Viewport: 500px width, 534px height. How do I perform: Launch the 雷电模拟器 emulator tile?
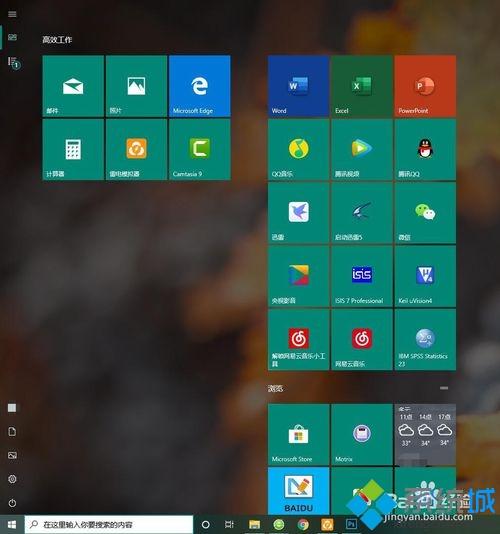(137, 149)
